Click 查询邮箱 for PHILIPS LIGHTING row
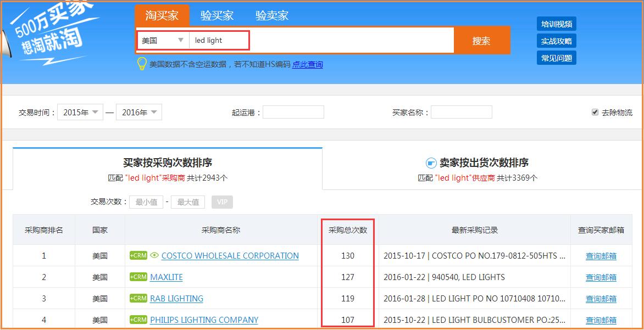The width and height of the screenshot is (644, 330). pos(601,320)
